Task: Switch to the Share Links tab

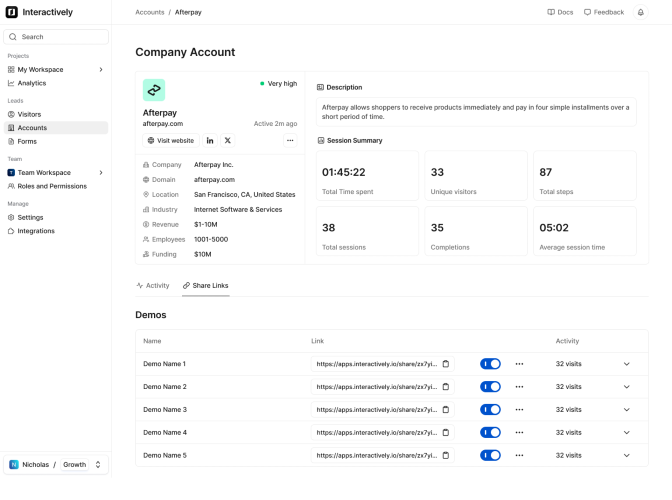Action: click(206, 285)
